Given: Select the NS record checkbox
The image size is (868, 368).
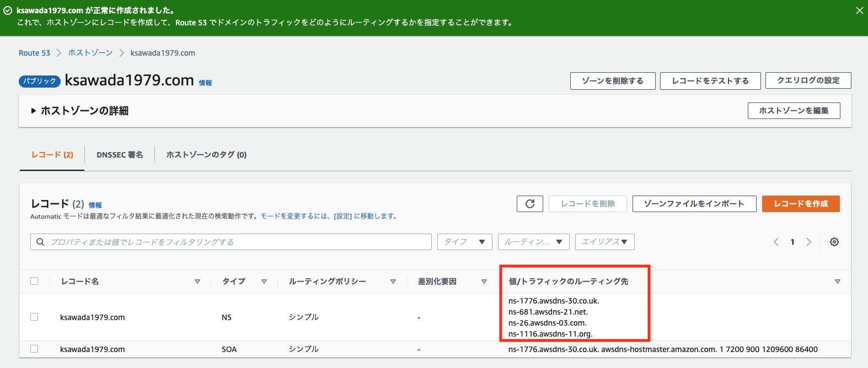Looking at the screenshot, I should [34, 317].
